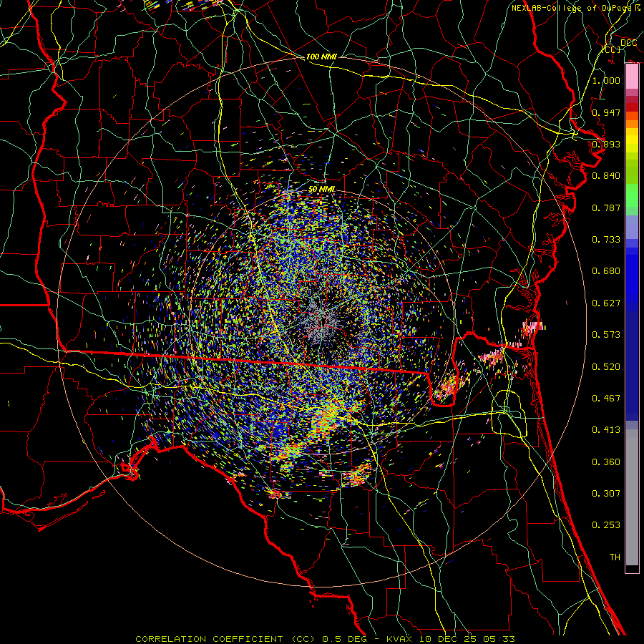Pick the lavender band on the color scale
Image resolution: width=644 pixels, height=644 pixels.
[632, 227]
